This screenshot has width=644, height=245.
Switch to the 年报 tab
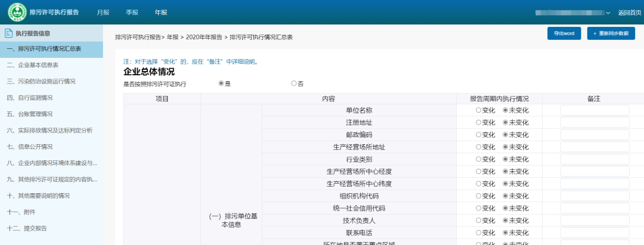[161, 13]
